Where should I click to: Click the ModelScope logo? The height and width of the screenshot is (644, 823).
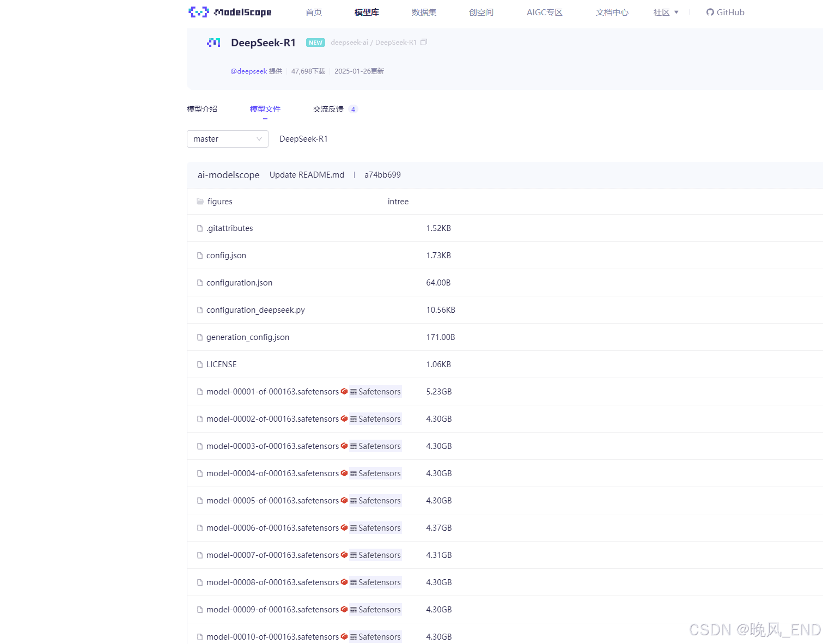point(229,12)
